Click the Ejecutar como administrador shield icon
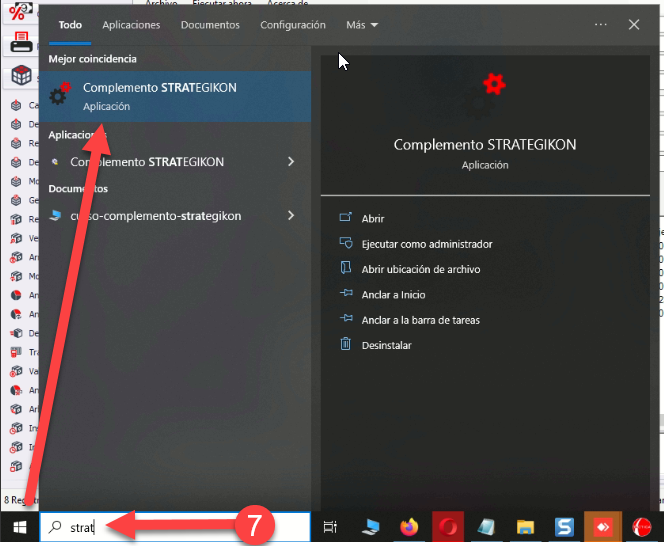 point(346,243)
